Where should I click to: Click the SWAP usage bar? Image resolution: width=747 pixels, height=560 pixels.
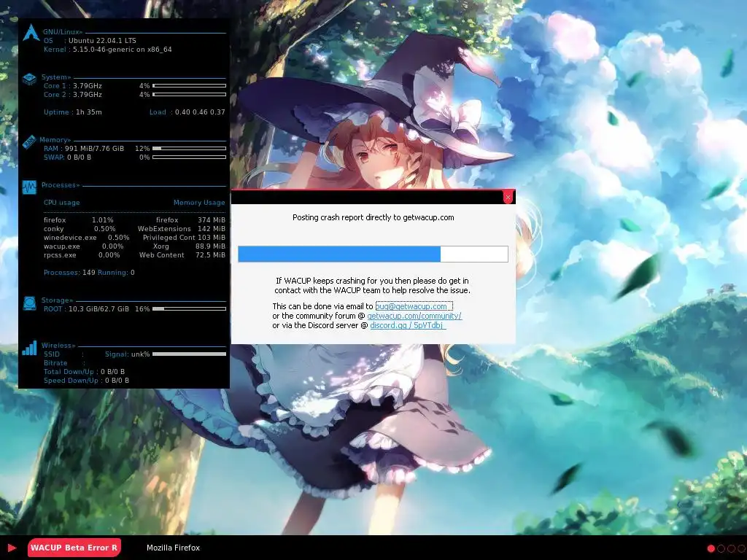[x=189, y=157]
